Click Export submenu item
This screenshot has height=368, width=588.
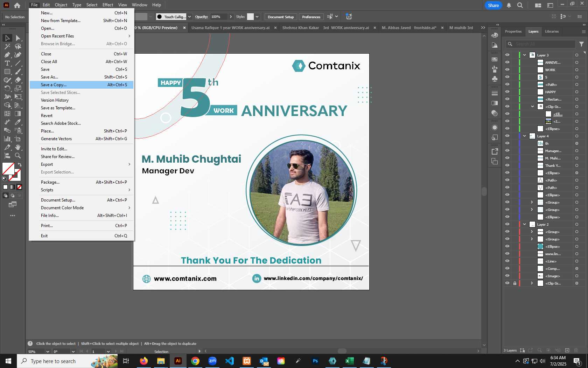point(82,164)
